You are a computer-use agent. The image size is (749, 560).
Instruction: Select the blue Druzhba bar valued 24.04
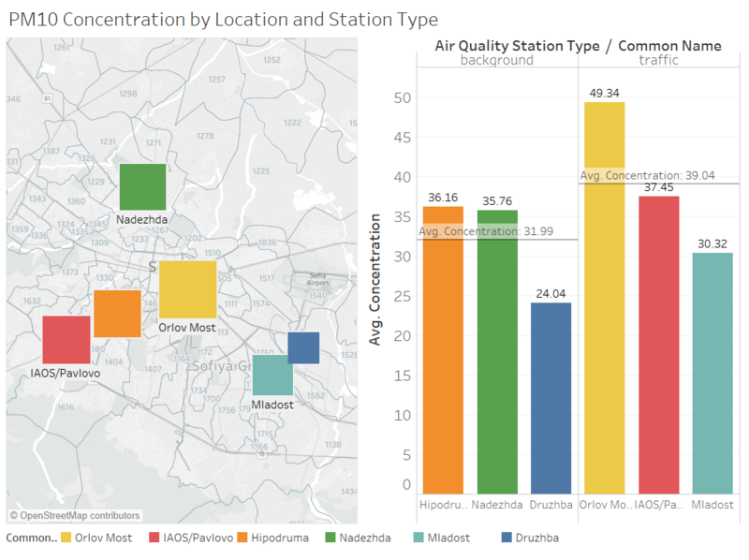click(x=551, y=398)
